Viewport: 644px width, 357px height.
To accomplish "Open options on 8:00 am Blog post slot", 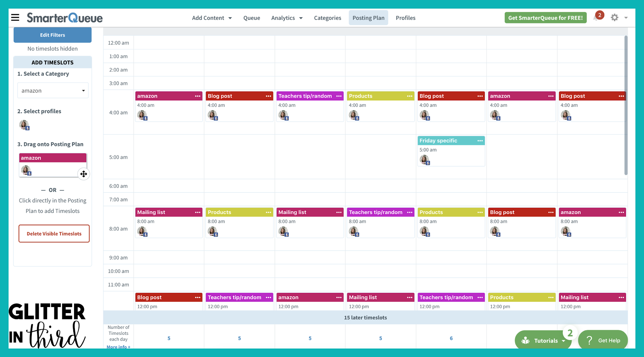I will pos(551,212).
